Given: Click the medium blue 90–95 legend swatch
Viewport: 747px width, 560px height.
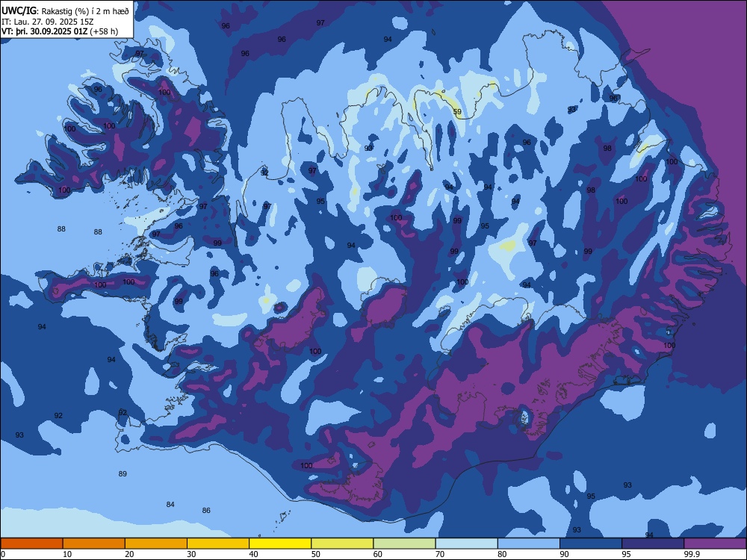Looking at the screenshot, I should pos(591,544).
